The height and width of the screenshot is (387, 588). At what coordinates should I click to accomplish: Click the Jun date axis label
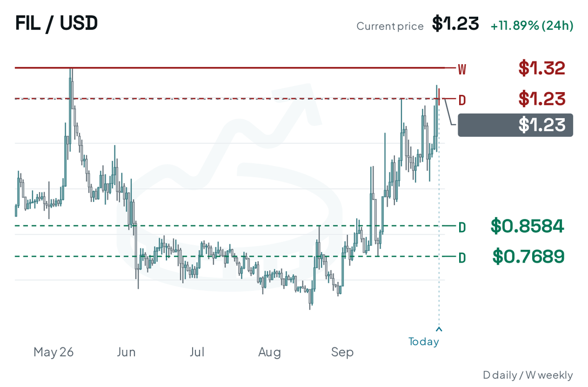click(x=126, y=352)
